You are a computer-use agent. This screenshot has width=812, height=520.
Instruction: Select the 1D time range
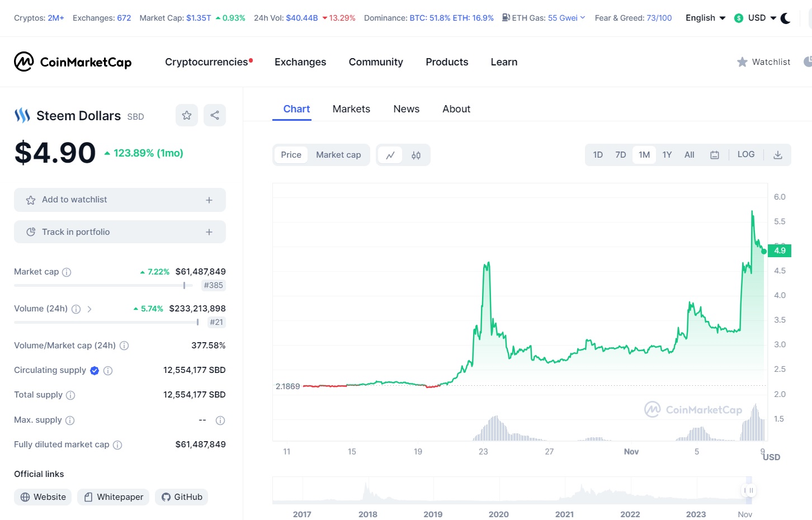point(598,155)
